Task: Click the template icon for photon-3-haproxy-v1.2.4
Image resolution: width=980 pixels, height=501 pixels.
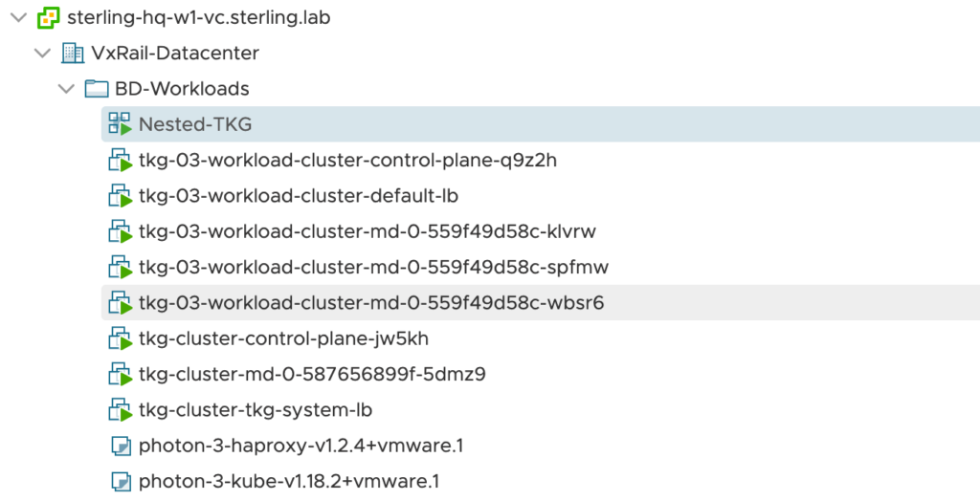Action: click(119, 446)
